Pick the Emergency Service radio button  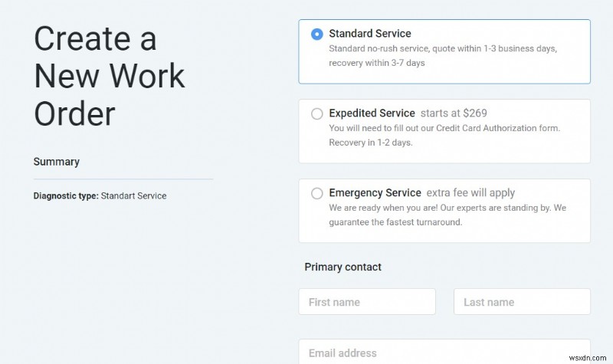(317, 194)
